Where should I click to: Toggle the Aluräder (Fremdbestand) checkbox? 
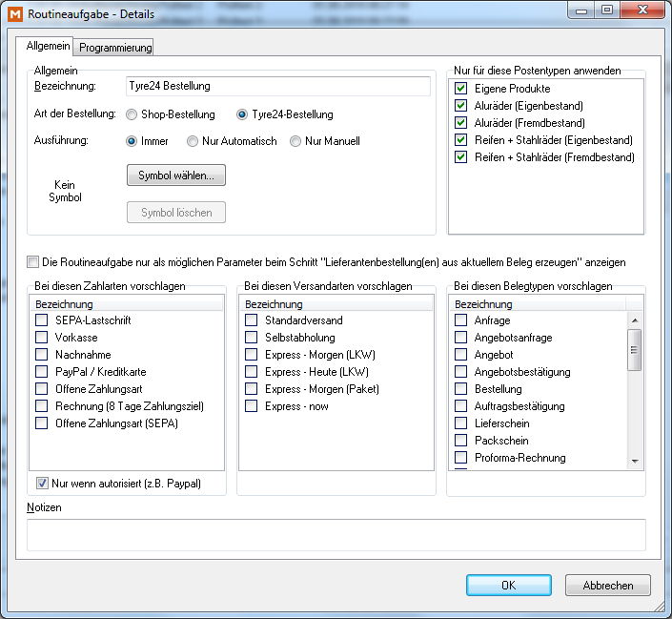coord(461,123)
